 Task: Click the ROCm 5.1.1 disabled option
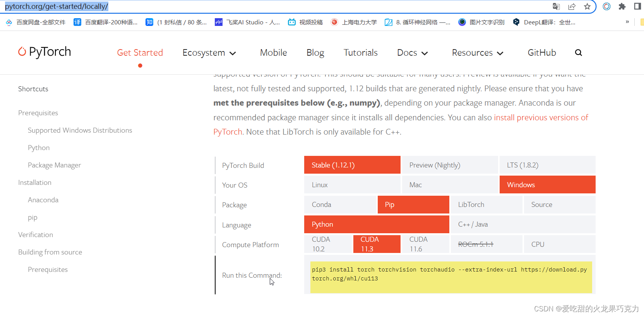[486, 244]
